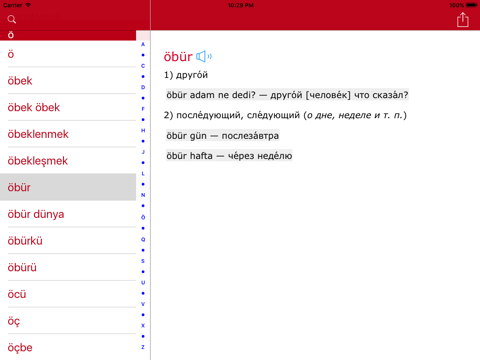Jump to letter V in the index

143,304
